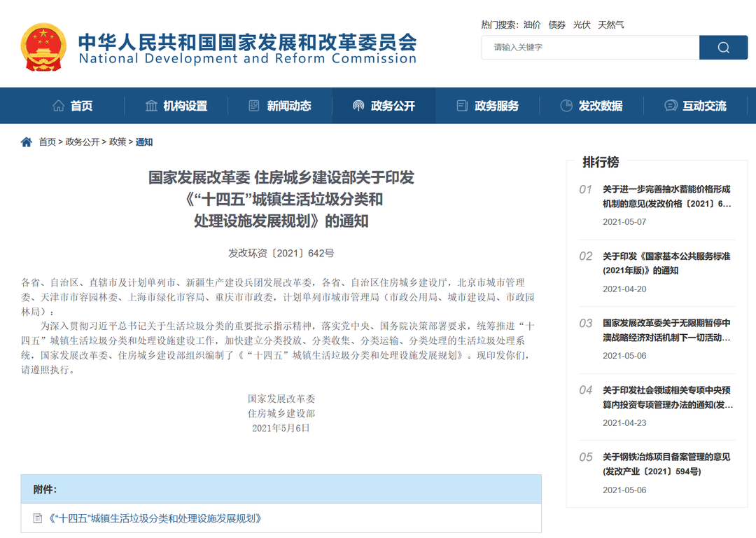Focus the keyword search input field
The width and height of the screenshot is (756, 538).
(589, 48)
